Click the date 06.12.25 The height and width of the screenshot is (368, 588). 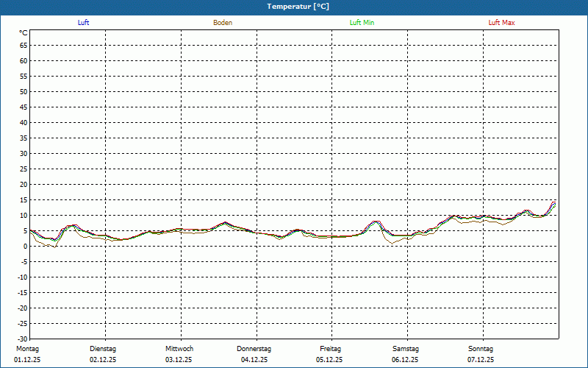tap(405, 360)
